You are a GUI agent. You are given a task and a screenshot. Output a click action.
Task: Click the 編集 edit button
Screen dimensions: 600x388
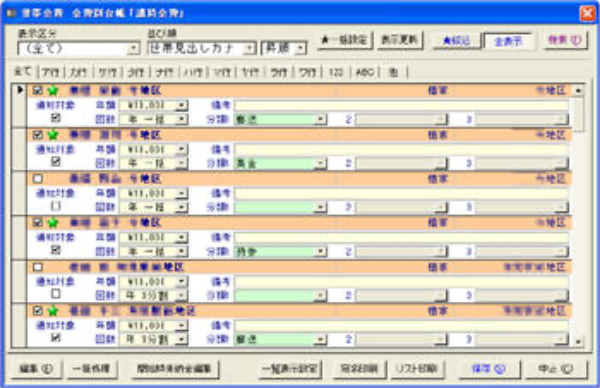click(37, 369)
